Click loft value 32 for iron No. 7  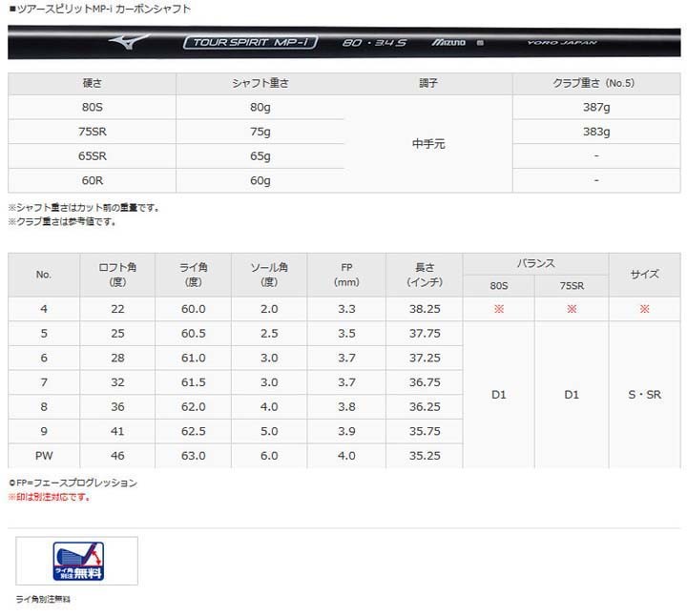[117, 382]
